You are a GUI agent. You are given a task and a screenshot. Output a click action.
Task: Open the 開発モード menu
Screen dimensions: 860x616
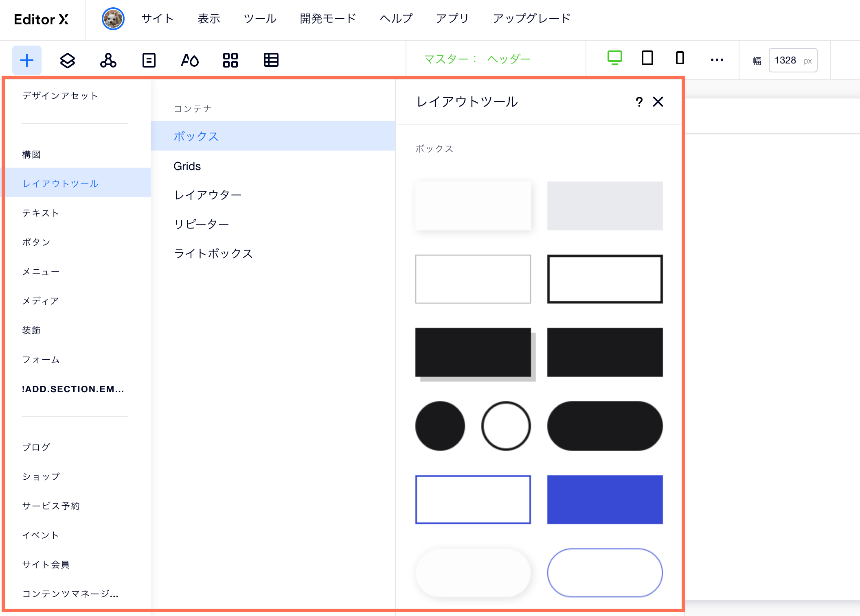click(x=328, y=19)
